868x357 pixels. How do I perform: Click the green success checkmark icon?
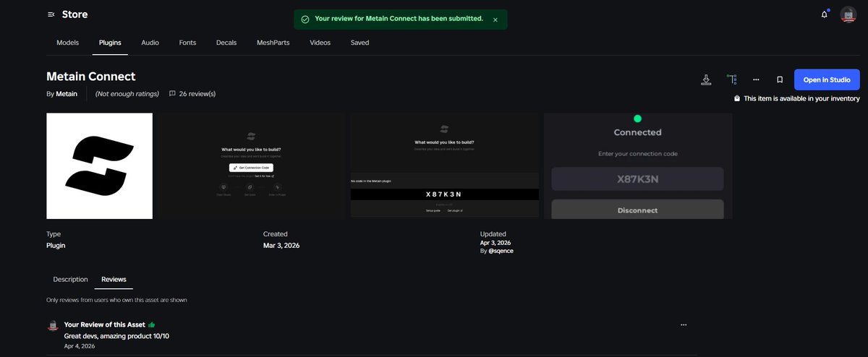tap(305, 20)
